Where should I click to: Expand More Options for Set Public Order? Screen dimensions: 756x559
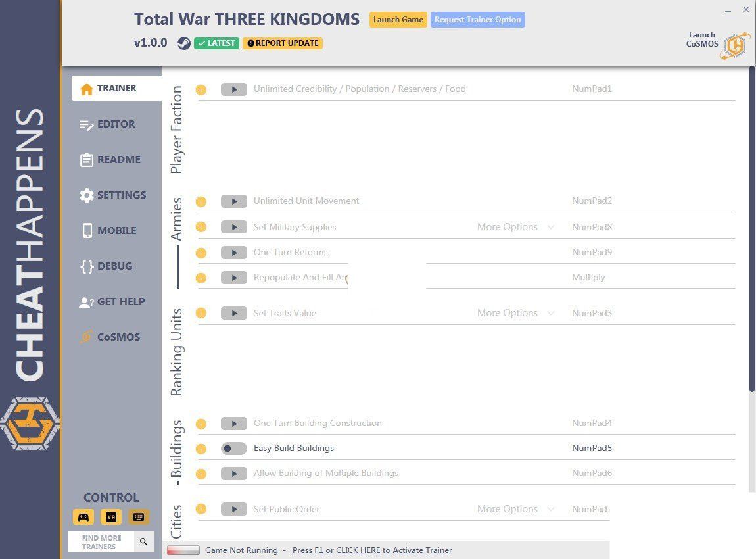click(515, 509)
